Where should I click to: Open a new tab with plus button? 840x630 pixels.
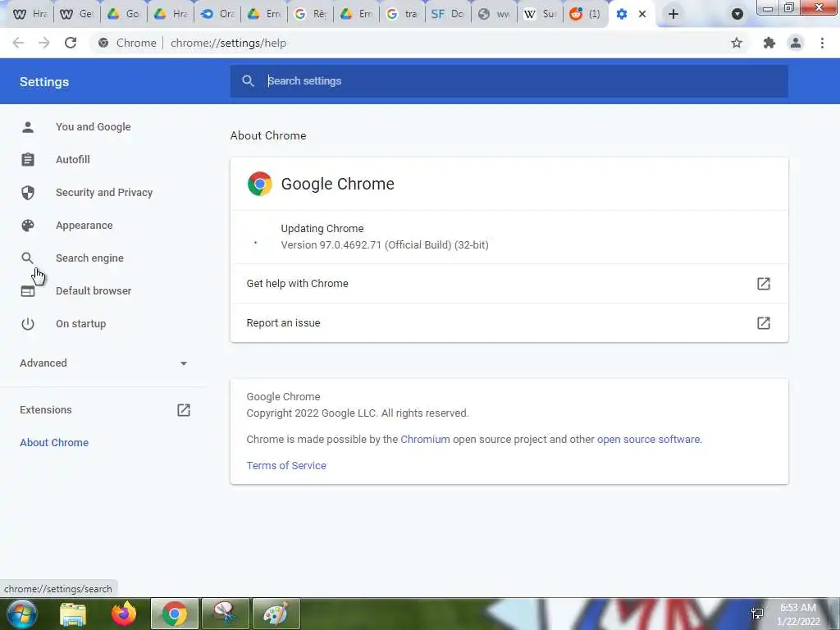pyautogui.click(x=673, y=14)
